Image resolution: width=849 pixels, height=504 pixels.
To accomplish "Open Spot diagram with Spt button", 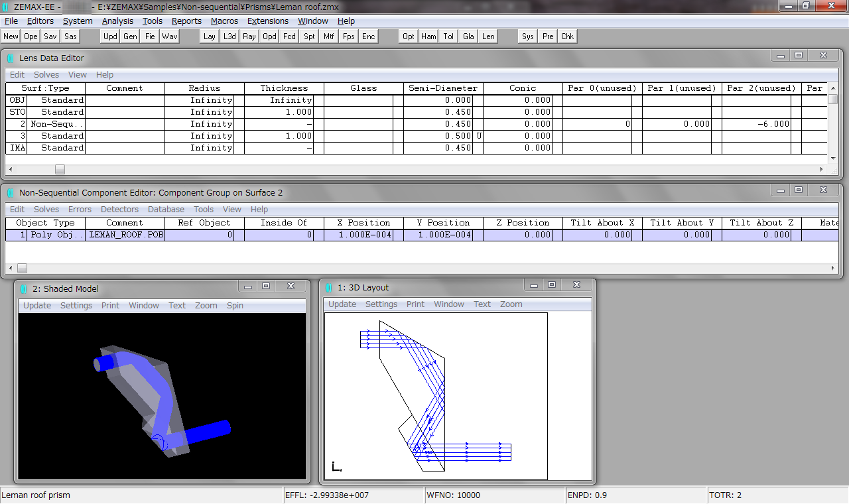I will [x=309, y=36].
